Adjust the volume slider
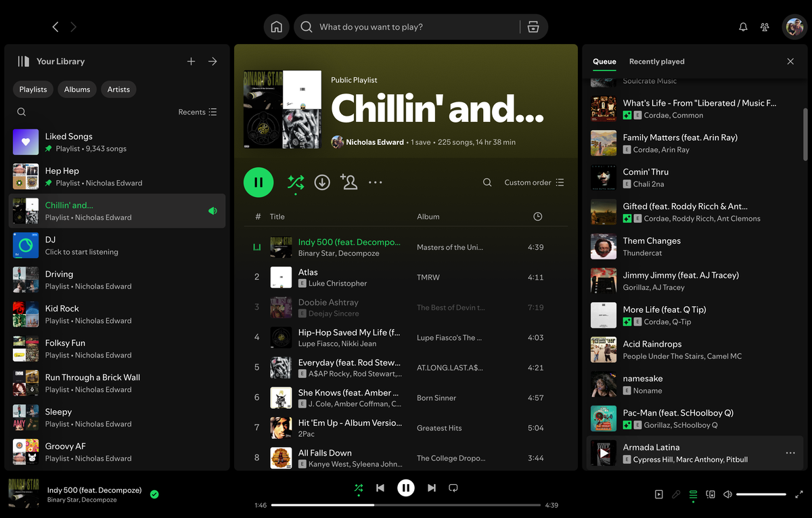This screenshot has width=812, height=518. 761,494
